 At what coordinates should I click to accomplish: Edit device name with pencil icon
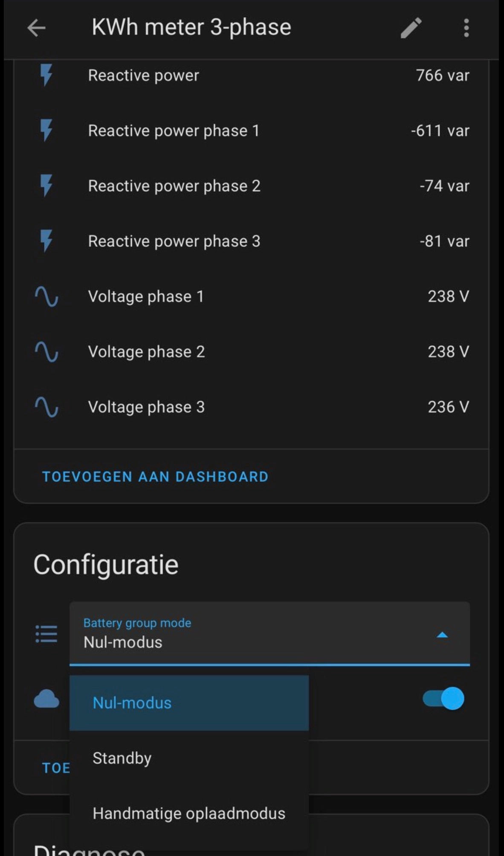tap(411, 28)
